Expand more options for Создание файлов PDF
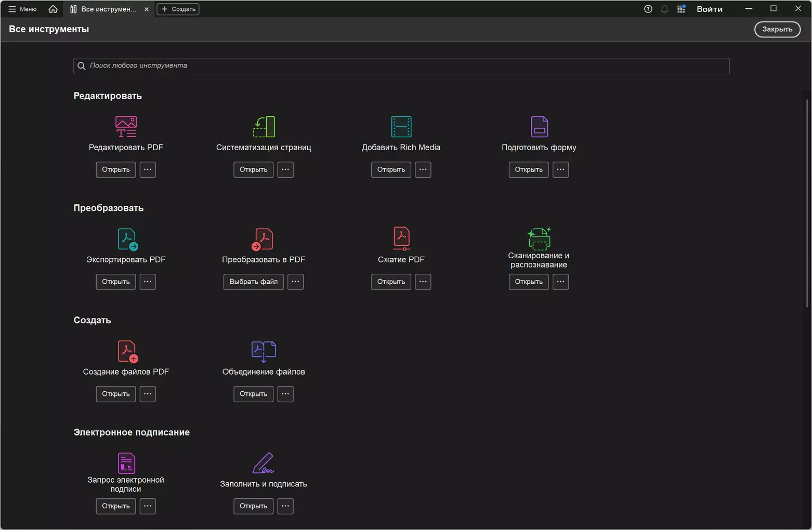The image size is (812, 530). pyautogui.click(x=148, y=394)
